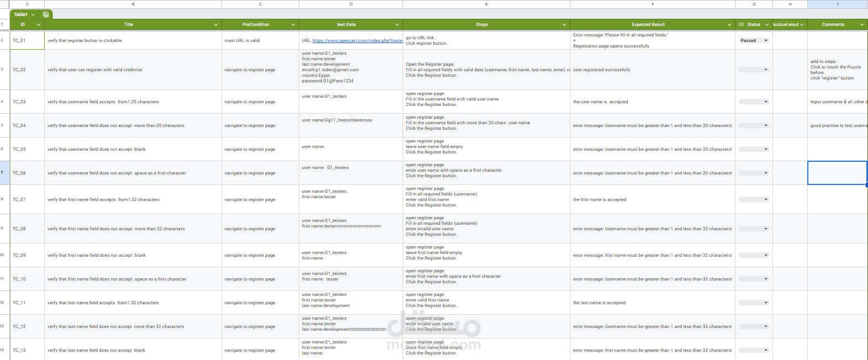Open the status dropdown chip for TC_05
868x360 pixels.
(x=754, y=149)
